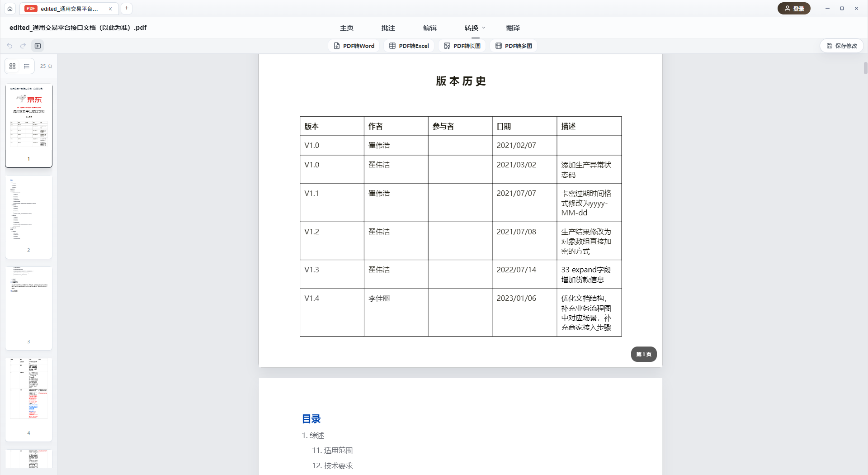Click the 李佳丽 author cell
The height and width of the screenshot is (475, 868).
[x=396, y=312]
